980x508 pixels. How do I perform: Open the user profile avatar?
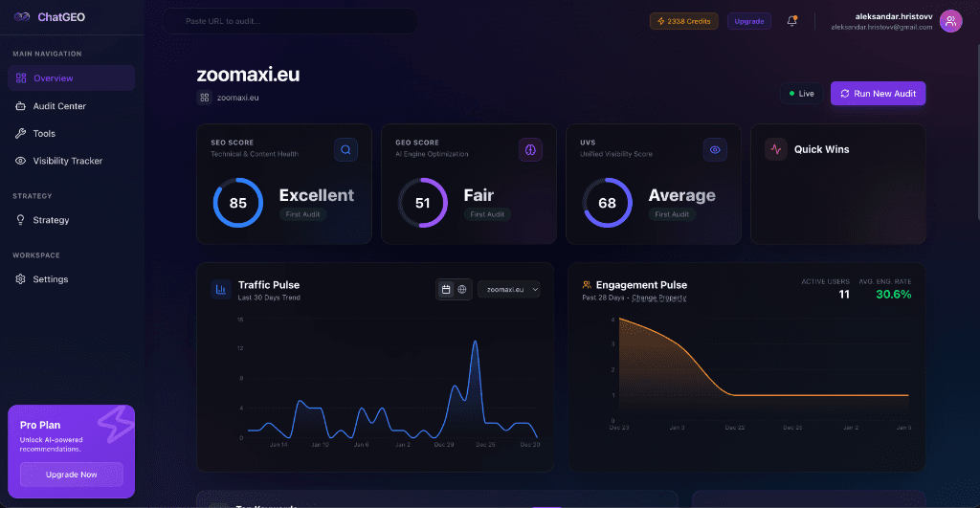[x=950, y=21]
